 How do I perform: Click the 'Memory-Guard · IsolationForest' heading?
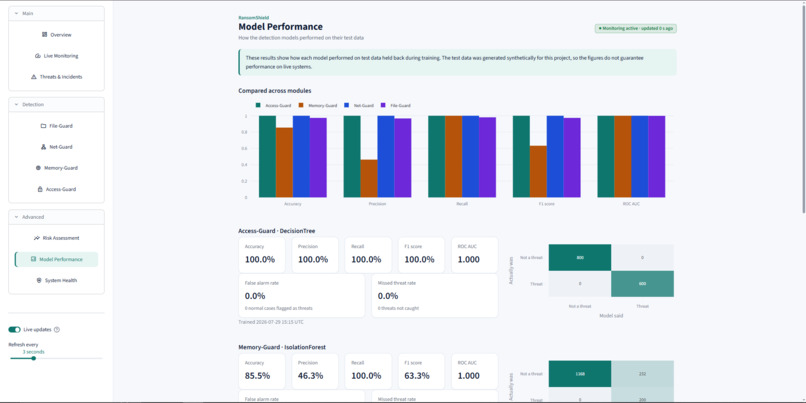[282, 347]
